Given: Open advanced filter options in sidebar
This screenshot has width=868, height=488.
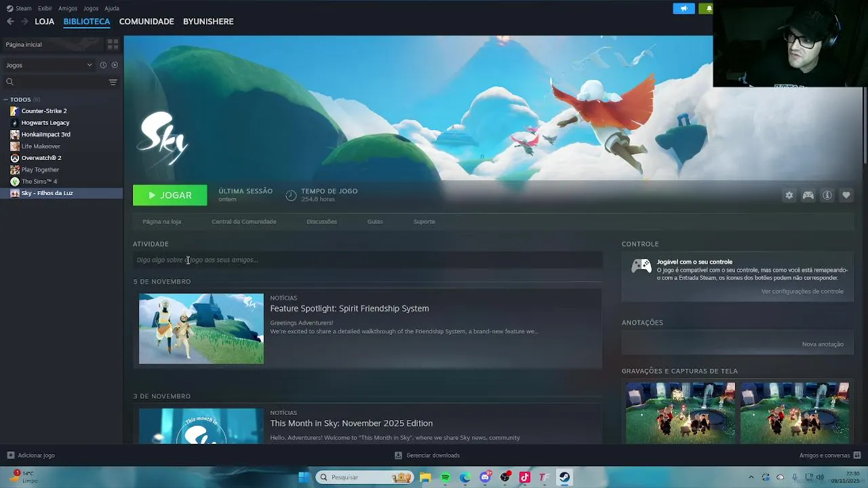Looking at the screenshot, I should 113,82.
